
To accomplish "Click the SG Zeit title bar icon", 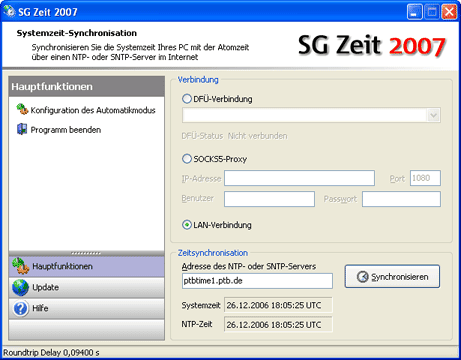I will click(9, 11).
